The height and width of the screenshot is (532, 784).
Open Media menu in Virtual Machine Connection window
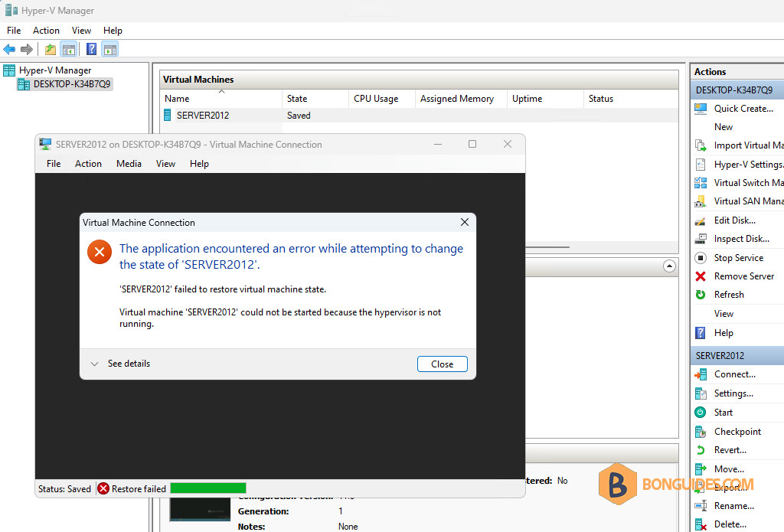(x=129, y=164)
